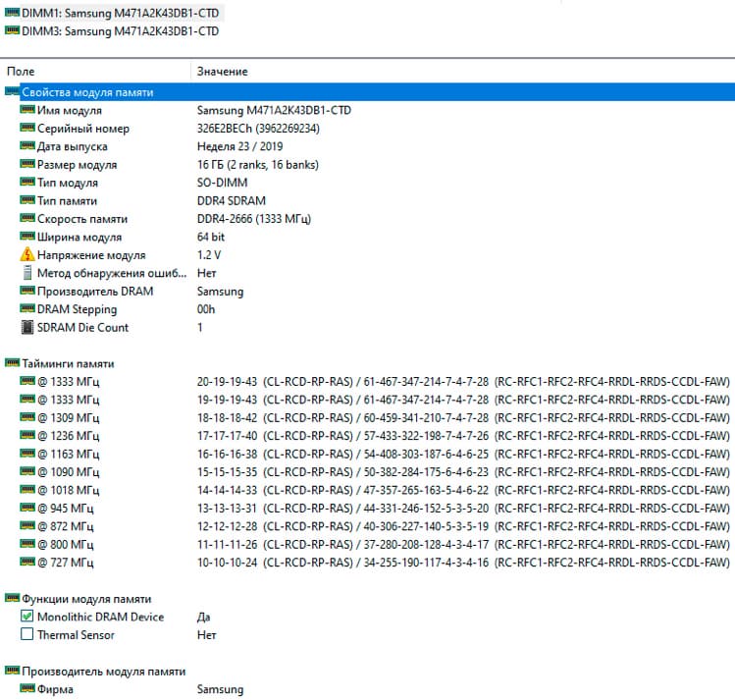Click the icon beside '@ 1090 МГц'

click(27, 471)
